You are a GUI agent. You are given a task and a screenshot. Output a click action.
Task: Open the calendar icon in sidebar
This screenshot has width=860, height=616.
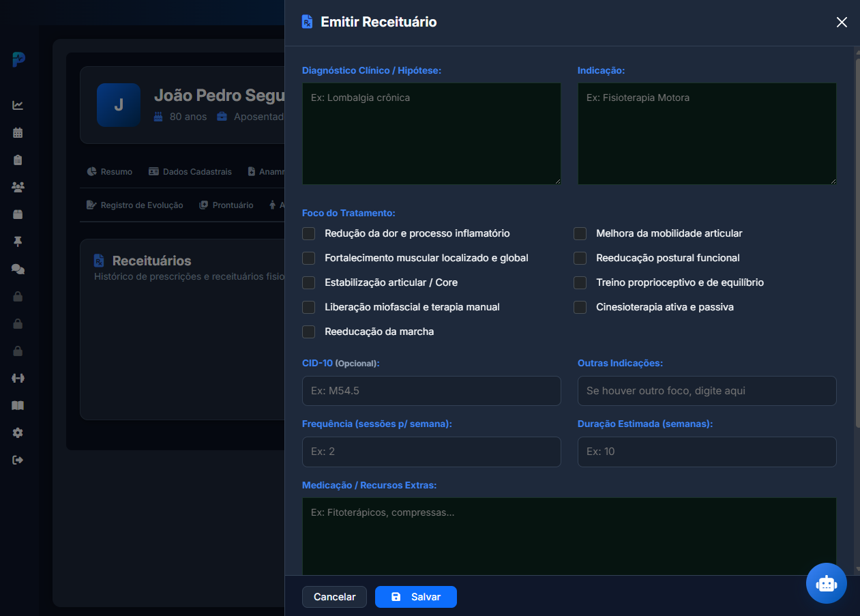coord(18,132)
